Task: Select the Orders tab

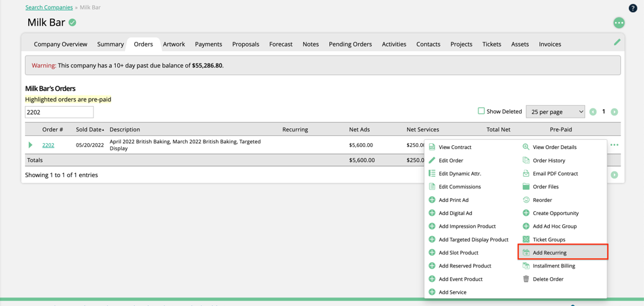Action: point(143,44)
